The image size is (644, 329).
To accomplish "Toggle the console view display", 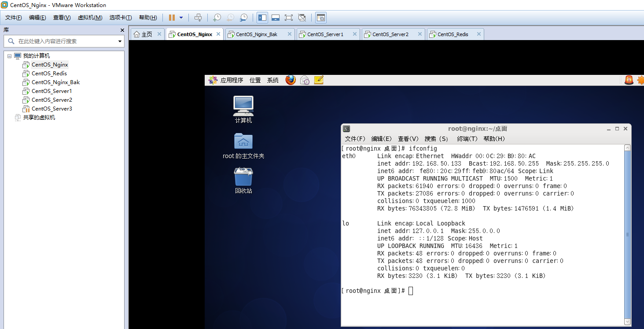I will (x=321, y=17).
